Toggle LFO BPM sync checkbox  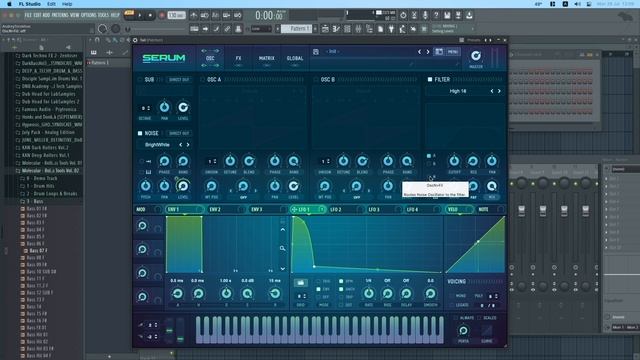(x=341, y=281)
